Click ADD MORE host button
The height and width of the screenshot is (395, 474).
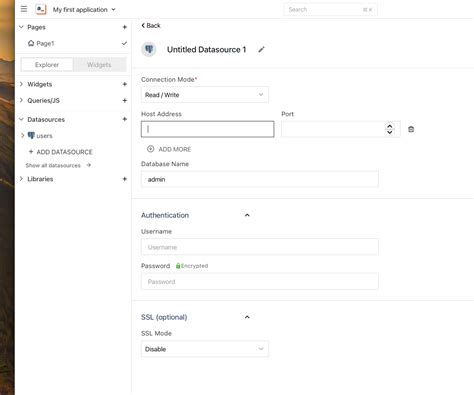pos(169,149)
